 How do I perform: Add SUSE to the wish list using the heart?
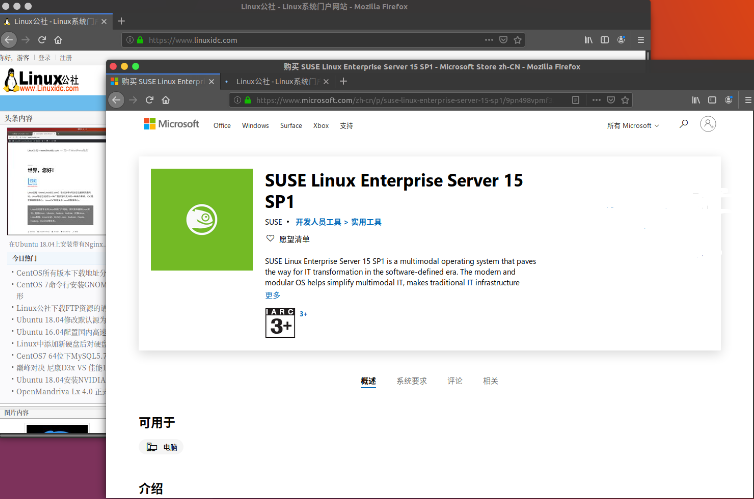click(270, 238)
